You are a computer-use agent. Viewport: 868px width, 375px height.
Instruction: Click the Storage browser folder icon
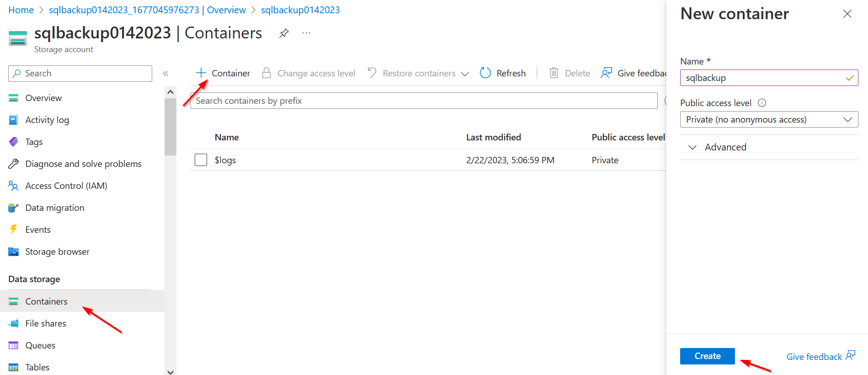[x=14, y=252]
